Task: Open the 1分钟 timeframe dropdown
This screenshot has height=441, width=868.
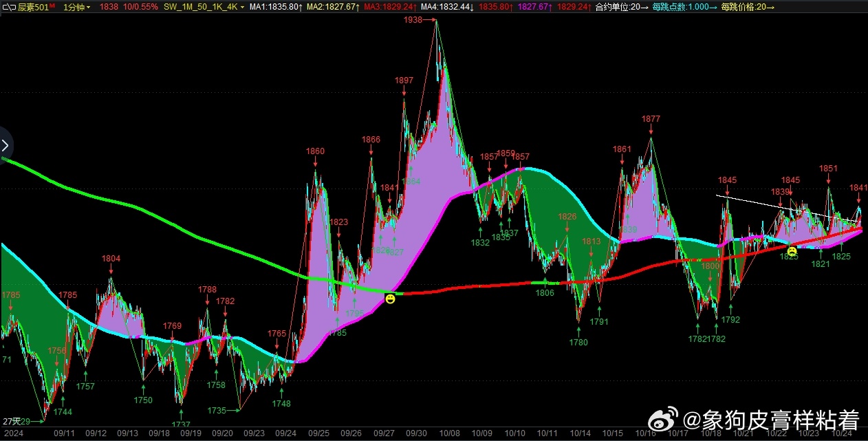Action: (x=76, y=6)
